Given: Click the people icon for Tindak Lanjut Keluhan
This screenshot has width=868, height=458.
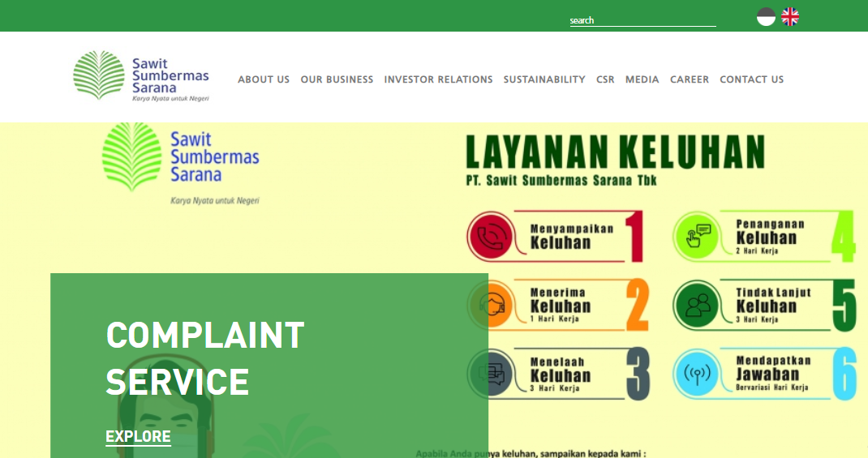Looking at the screenshot, I should tap(696, 306).
